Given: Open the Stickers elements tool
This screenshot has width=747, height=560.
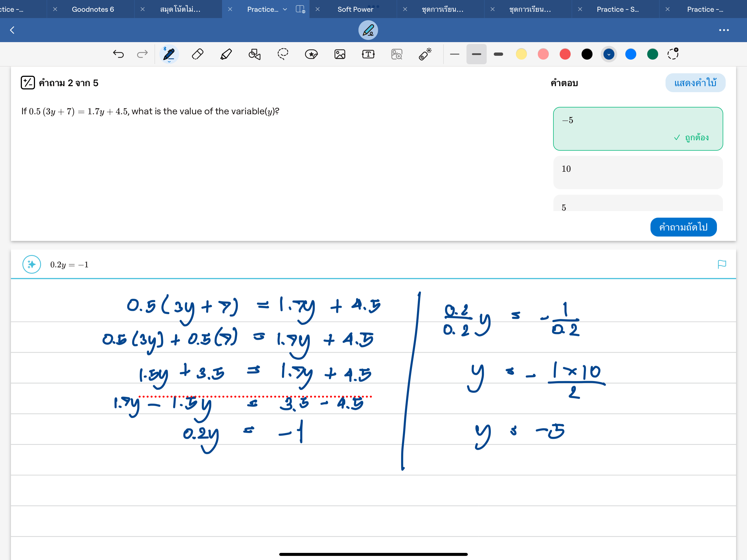Looking at the screenshot, I should pos(311,54).
